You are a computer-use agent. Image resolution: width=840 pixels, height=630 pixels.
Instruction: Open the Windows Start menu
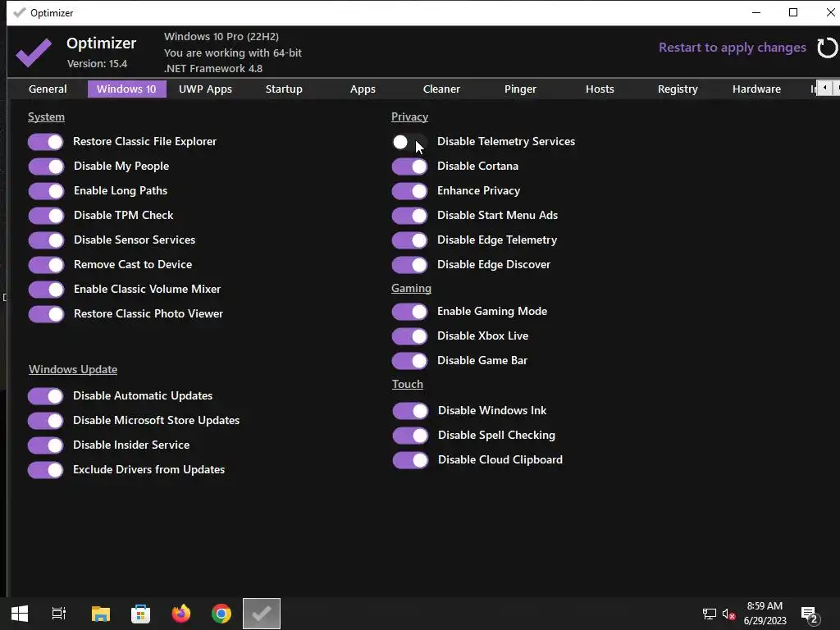coord(20,614)
